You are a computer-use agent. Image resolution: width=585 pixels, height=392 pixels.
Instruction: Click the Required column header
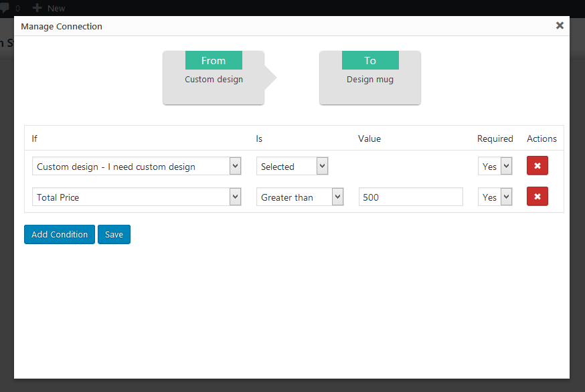[x=495, y=139]
